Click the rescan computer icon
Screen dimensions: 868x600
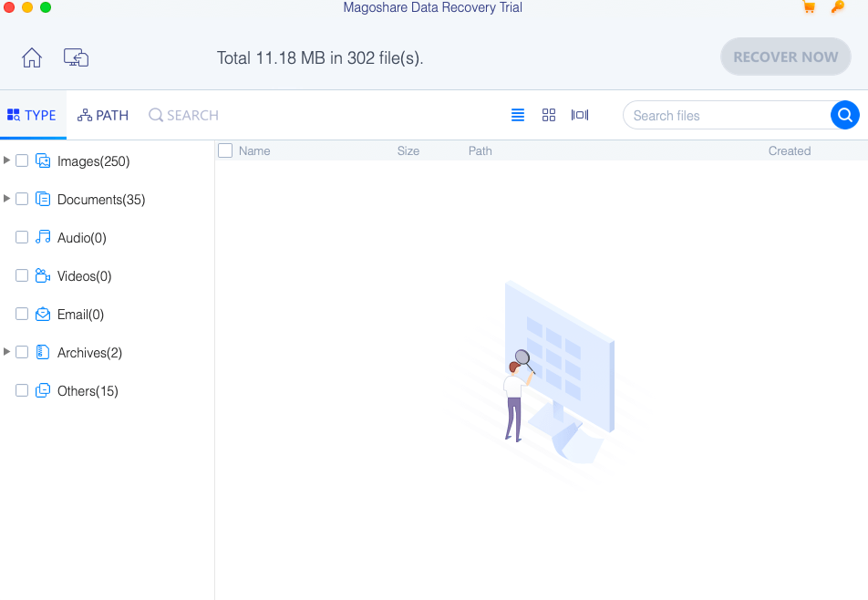(x=76, y=57)
